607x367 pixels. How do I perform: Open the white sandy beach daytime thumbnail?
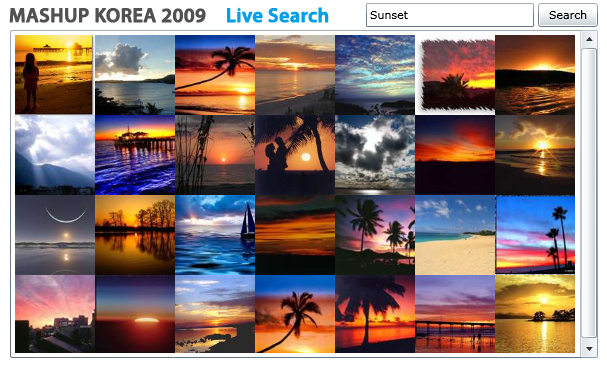point(455,235)
